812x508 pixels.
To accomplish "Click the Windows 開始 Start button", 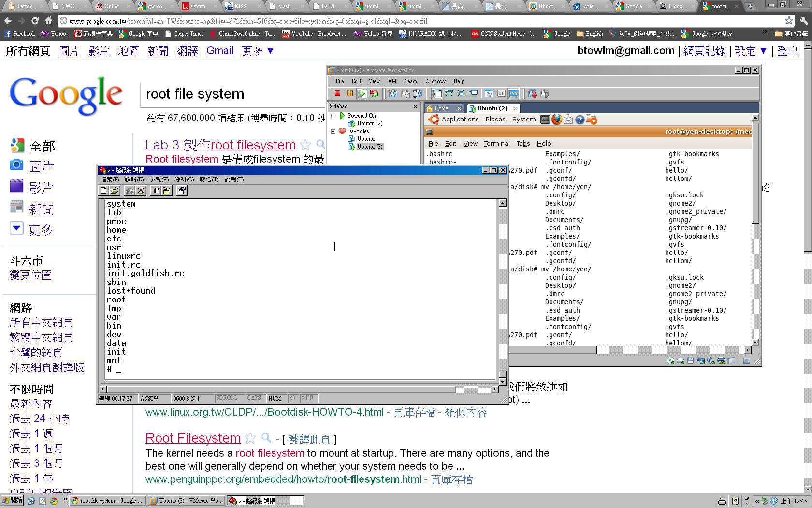I will click(x=12, y=501).
